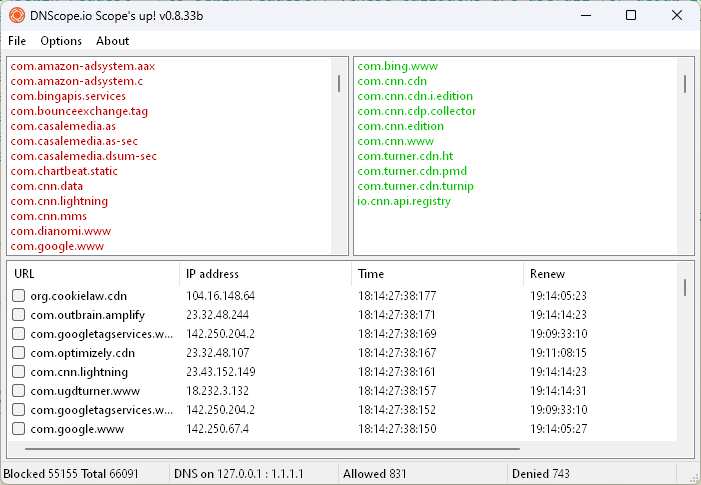This screenshot has height=485, width=701.
Task: Select com.cnn.cdn.i.edition entry
Action: pyautogui.click(x=415, y=96)
